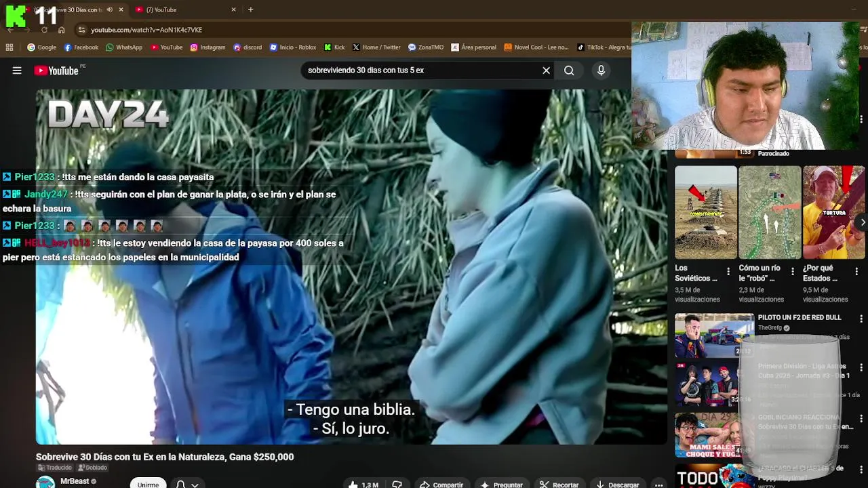This screenshot has width=868, height=488.
Task: Open the WhatsApp bookmark
Action: (124, 47)
